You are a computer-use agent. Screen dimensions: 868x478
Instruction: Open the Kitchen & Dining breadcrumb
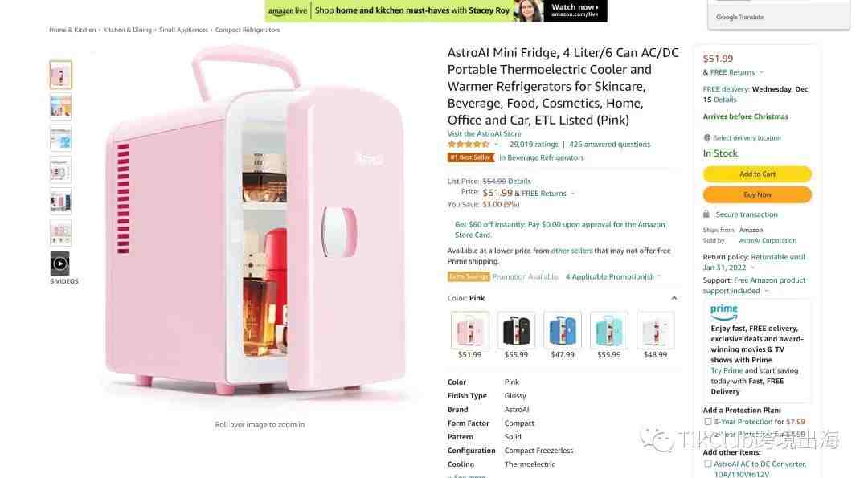[127, 30]
